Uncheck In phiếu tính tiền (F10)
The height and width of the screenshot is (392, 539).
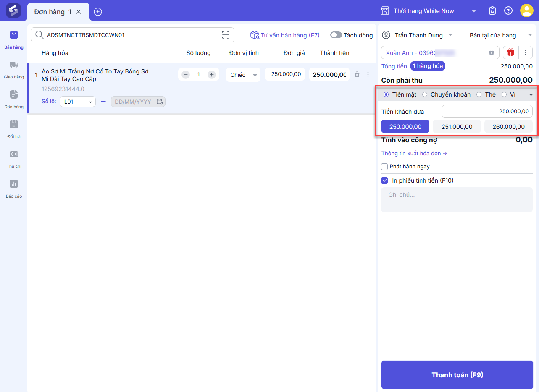coord(384,180)
